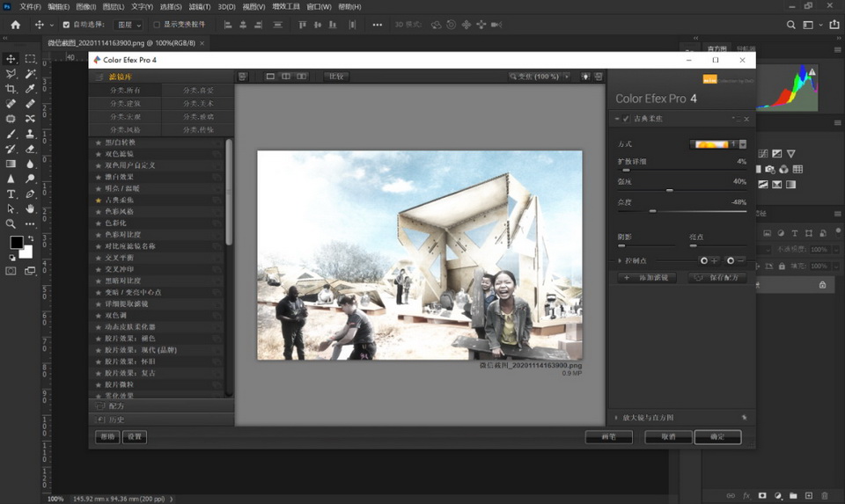The width and height of the screenshot is (845, 504).
Task: Enable the 显示变换控件 checkbox
Action: click(x=157, y=25)
